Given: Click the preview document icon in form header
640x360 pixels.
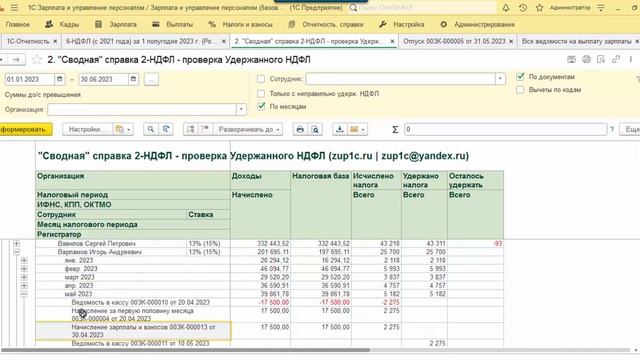Looking at the screenshot, I should (601, 60).
